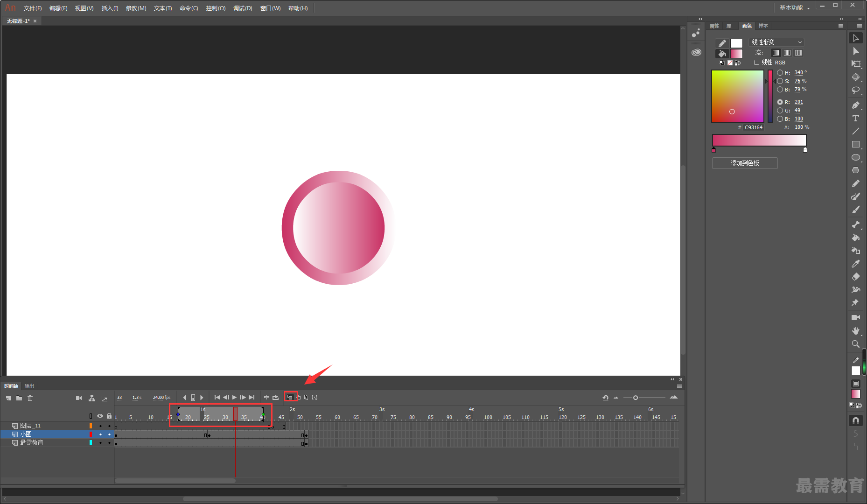Click the 添加到色板 button
Screen dimensions: 867x504
[745, 163]
